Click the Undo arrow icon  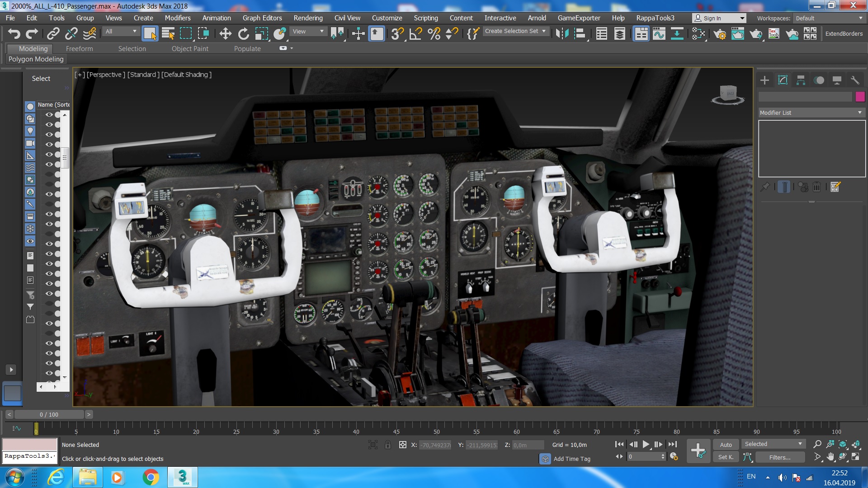[x=14, y=34]
